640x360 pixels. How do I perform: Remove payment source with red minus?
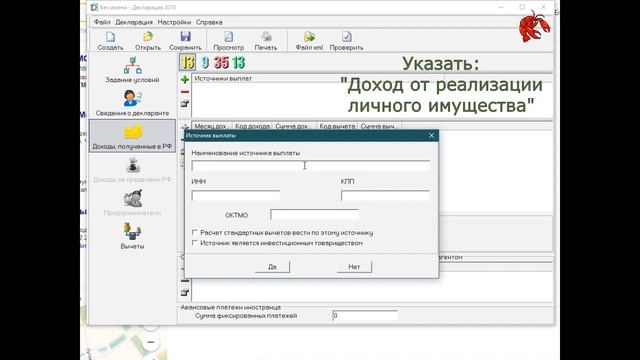tap(184, 91)
